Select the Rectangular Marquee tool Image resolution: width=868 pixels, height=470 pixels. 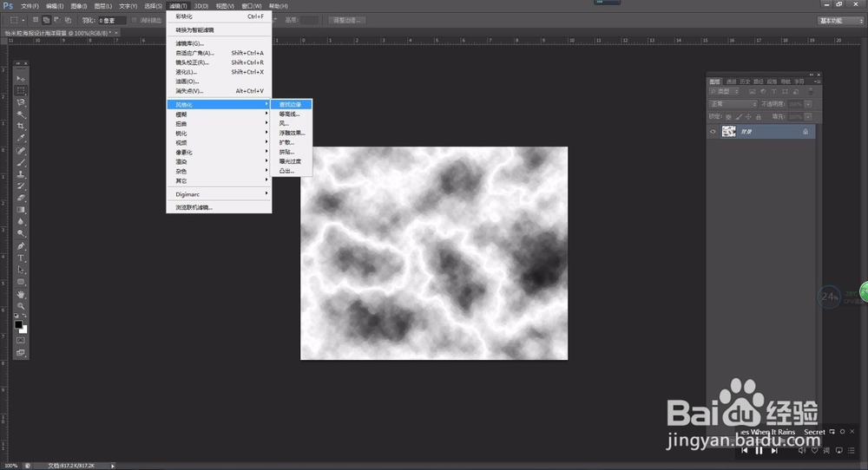[x=21, y=91]
